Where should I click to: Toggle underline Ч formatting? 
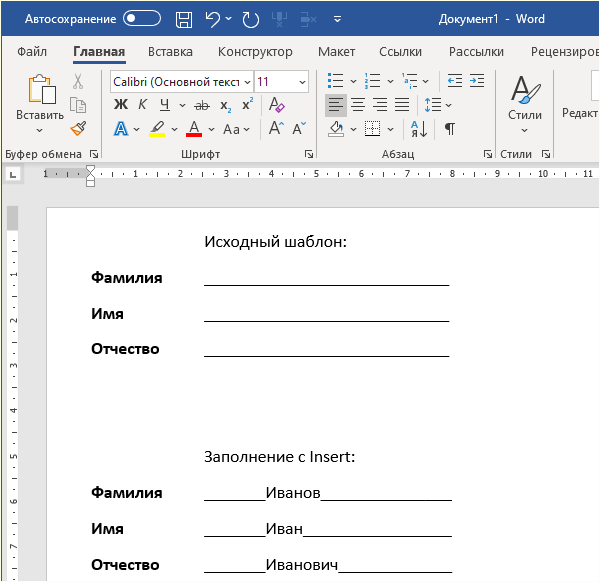[165, 104]
